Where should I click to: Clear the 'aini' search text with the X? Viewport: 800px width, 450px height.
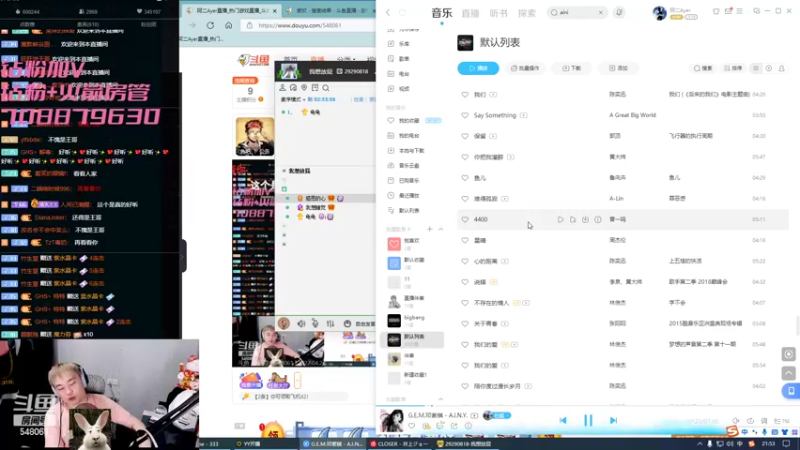pos(601,12)
